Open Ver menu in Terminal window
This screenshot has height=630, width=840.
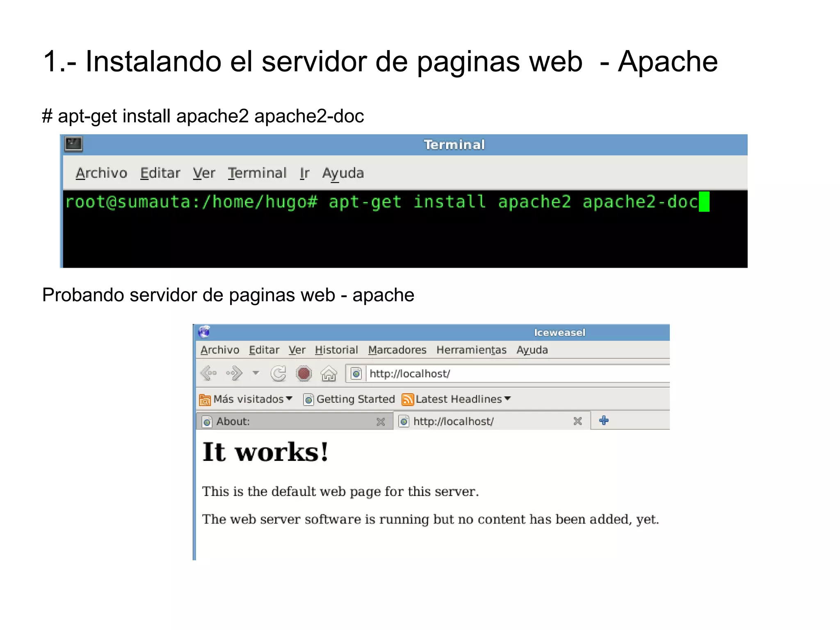click(204, 173)
